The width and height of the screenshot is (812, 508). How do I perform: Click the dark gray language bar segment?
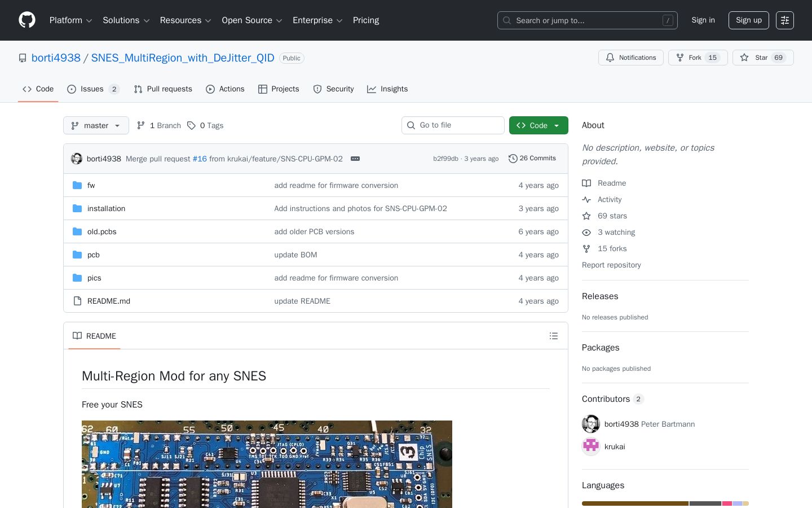click(705, 503)
